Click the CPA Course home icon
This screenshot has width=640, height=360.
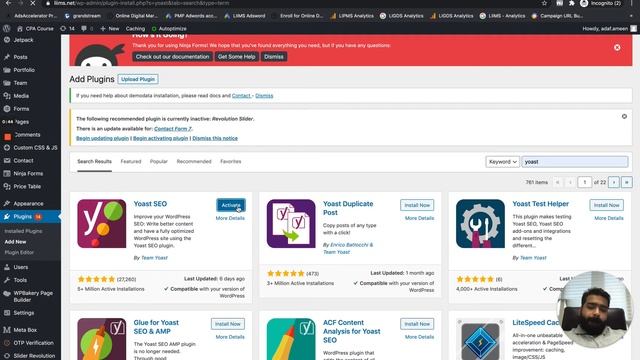[20, 29]
